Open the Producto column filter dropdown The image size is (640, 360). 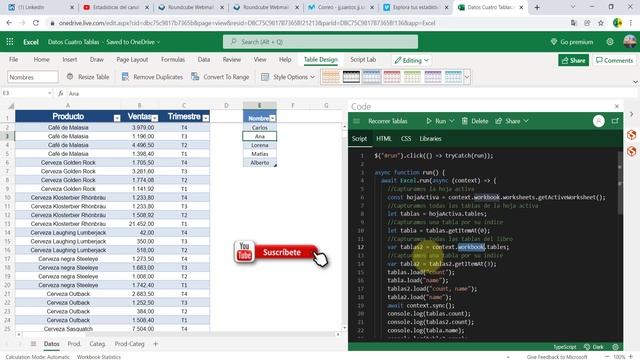117,118
